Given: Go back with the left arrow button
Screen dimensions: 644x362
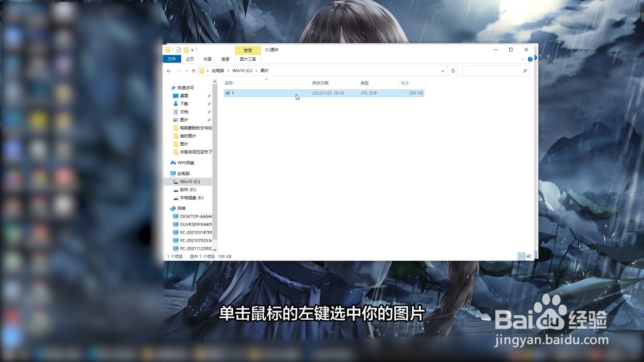Looking at the screenshot, I should click(x=169, y=71).
